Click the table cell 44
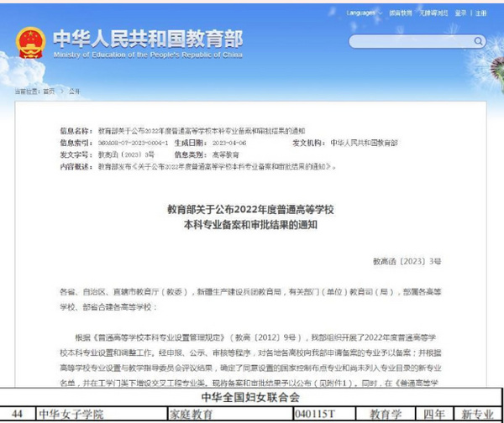 click(x=17, y=414)
